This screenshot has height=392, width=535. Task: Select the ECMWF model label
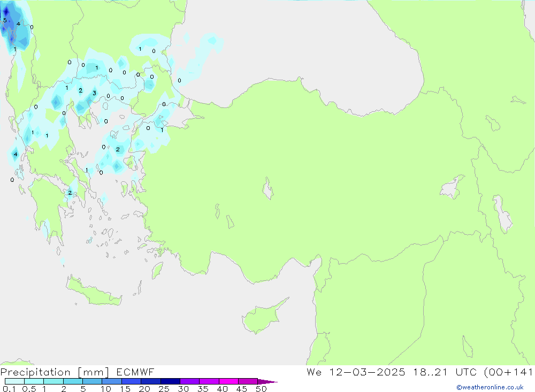(x=135, y=372)
